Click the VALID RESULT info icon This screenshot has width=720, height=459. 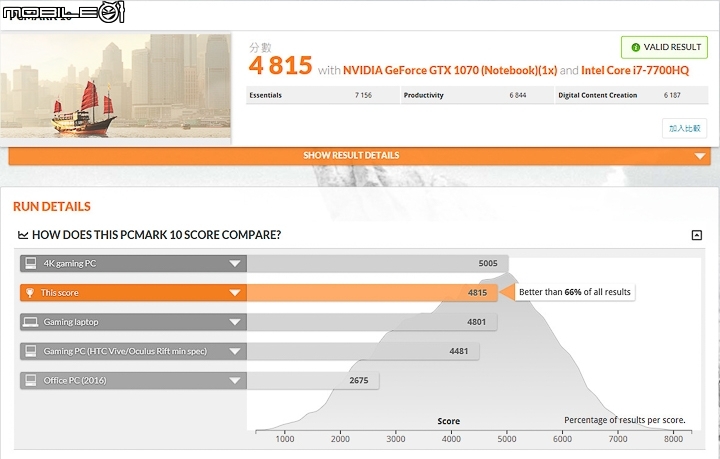pos(636,47)
